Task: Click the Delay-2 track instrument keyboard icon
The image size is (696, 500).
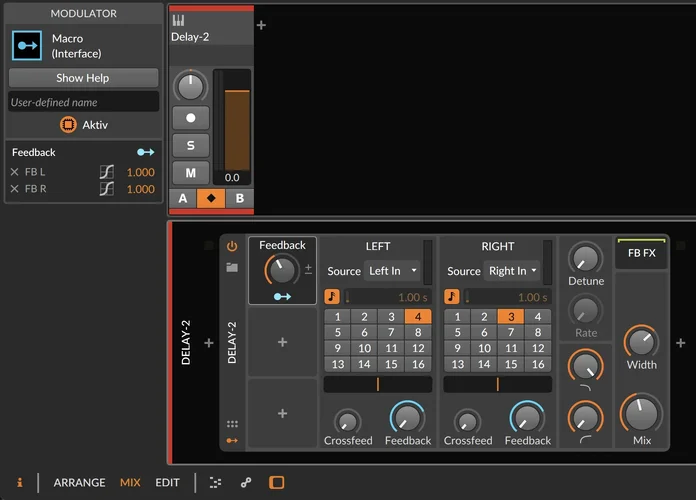Action: click(178, 20)
